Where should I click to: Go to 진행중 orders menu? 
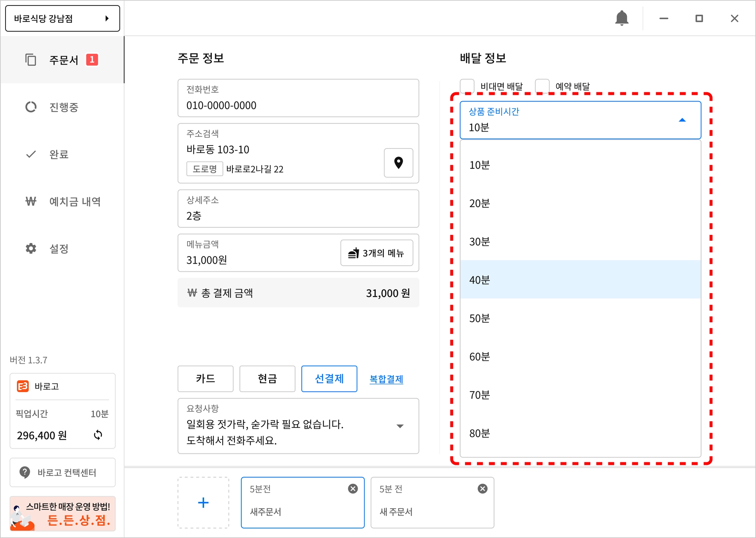point(63,107)
